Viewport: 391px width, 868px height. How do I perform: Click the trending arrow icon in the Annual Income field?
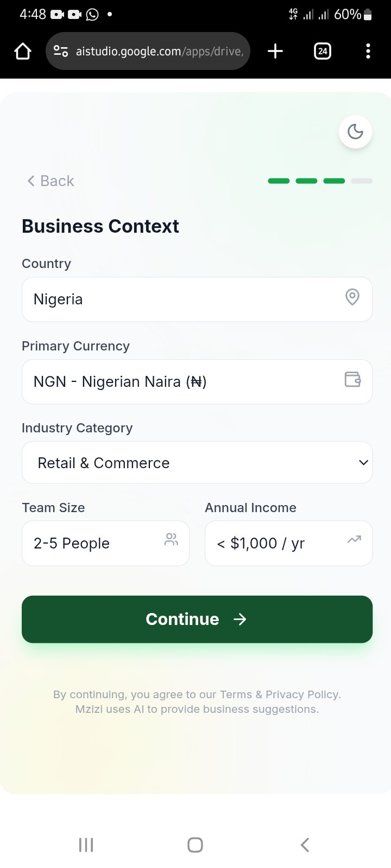(354, 539)
